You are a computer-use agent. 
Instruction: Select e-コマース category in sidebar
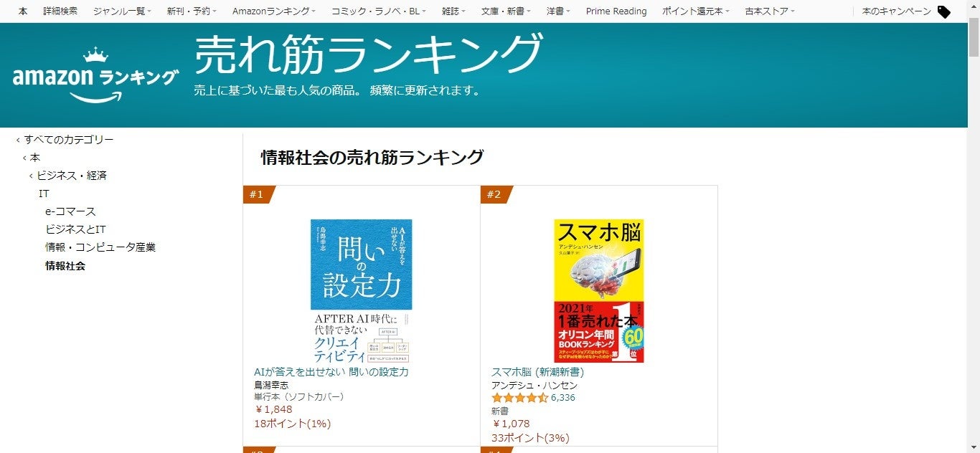[70, 211]
